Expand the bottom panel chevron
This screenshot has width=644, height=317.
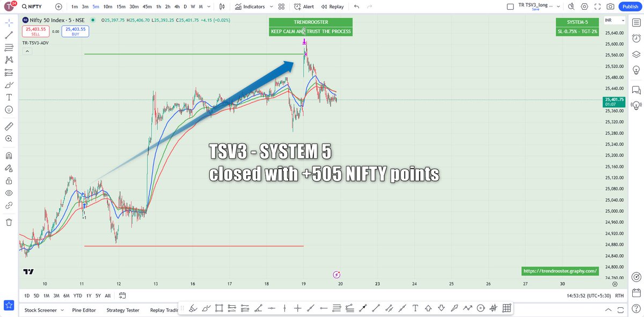point(609,310)
